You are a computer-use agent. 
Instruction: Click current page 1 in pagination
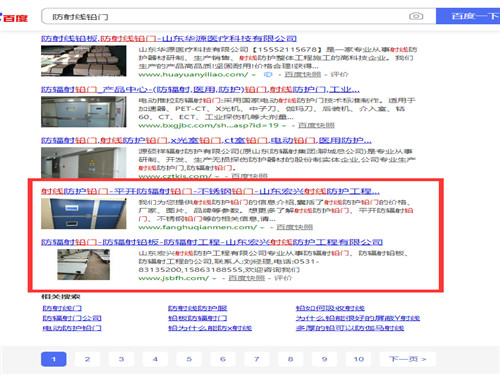pos(54,359)
